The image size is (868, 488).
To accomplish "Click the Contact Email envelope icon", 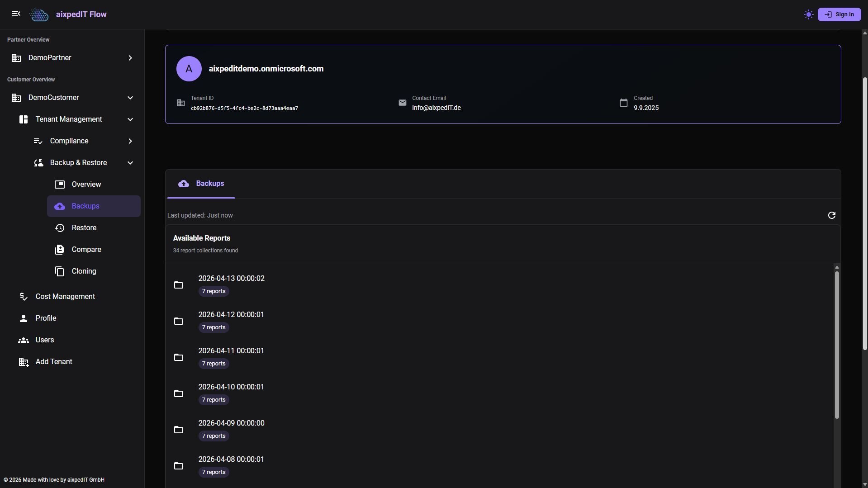I will [x=403, y=103].
